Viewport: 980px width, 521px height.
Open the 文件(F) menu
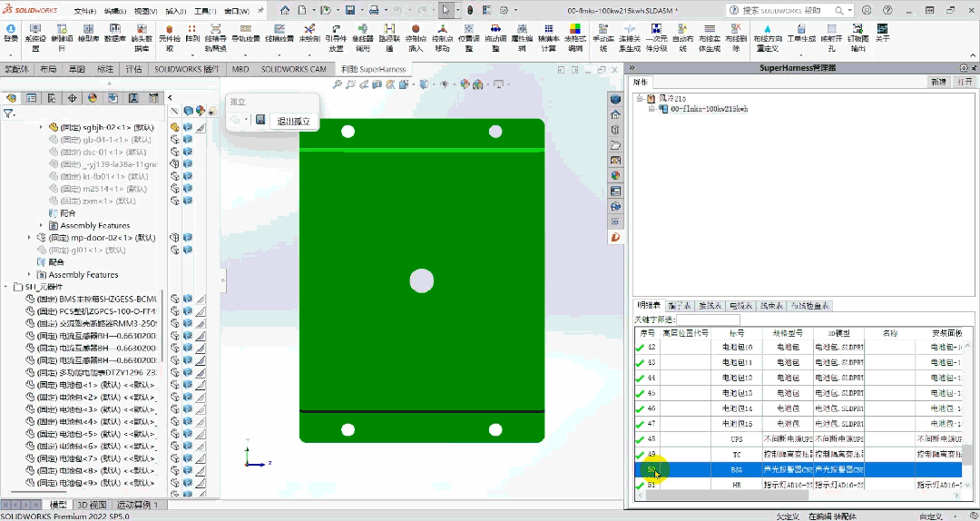click(85, 11)
